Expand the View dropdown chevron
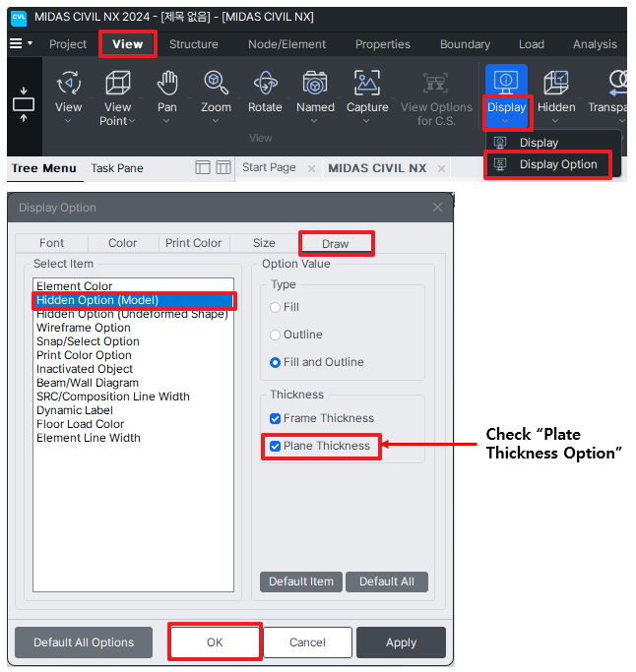Viewport: 636px width, 672px height. [68, 121]
